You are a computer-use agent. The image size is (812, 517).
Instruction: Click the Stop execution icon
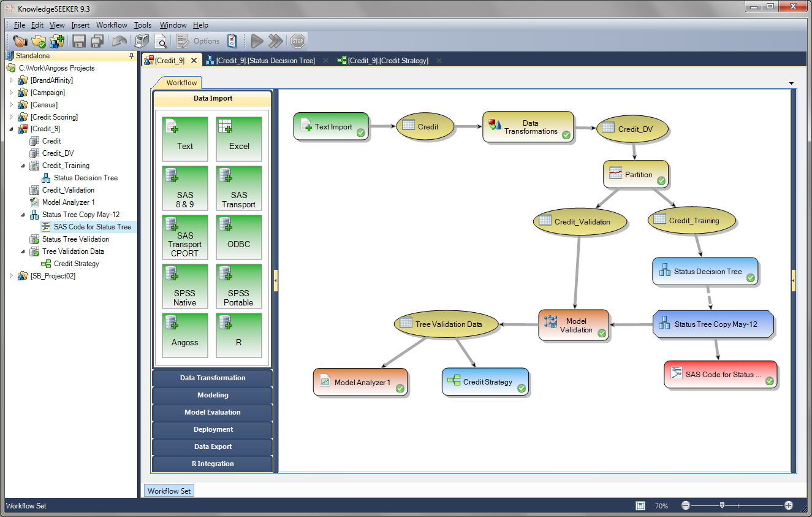298,41
